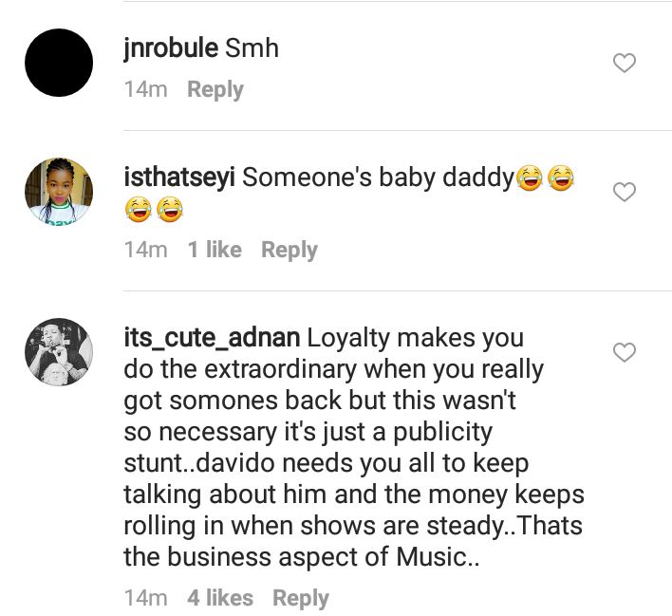This screenshot has height=616, width=672.
Task: Like its_cute_adnan's comment via heart
Action: pyautogui.click(x=625, y=352)
